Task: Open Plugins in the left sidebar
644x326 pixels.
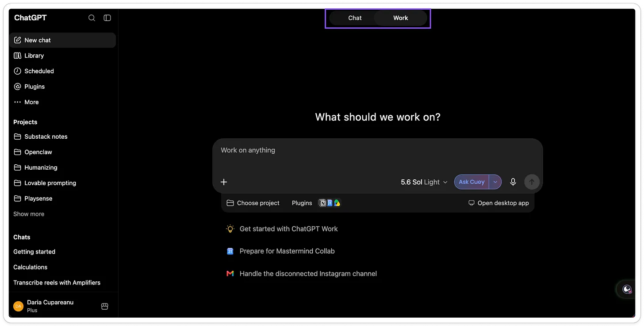Action: point(62,87)
